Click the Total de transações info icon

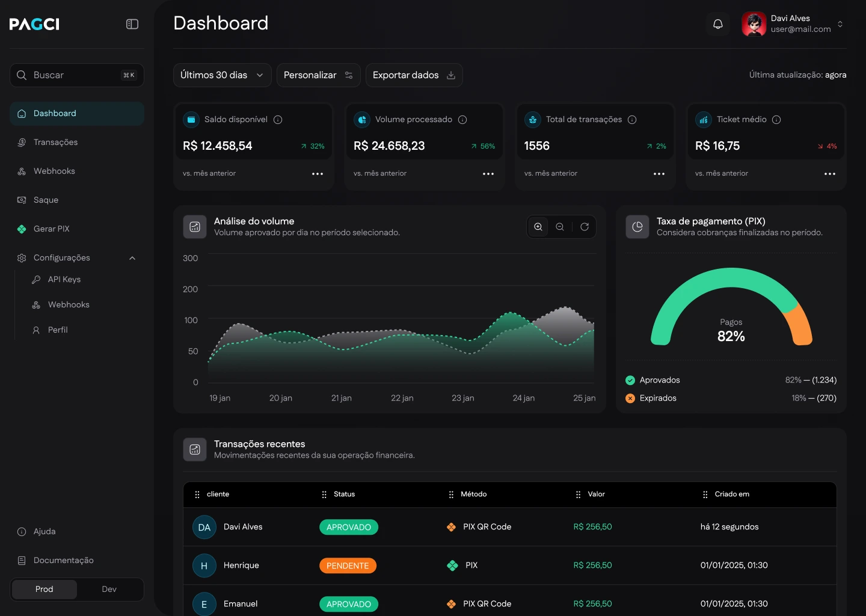click(x=632, y=120)
